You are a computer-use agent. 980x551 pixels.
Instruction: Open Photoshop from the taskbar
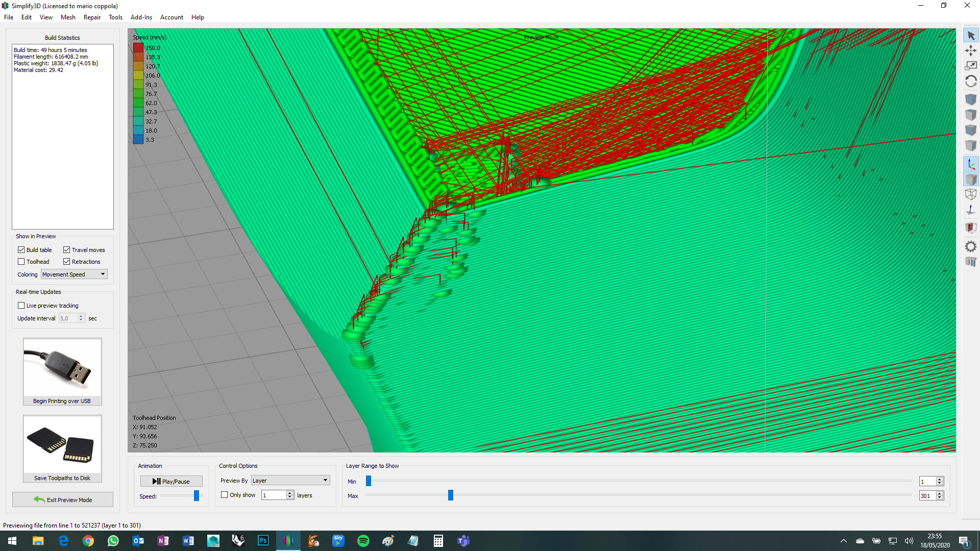pyautogui.click(x=263, y=541)
